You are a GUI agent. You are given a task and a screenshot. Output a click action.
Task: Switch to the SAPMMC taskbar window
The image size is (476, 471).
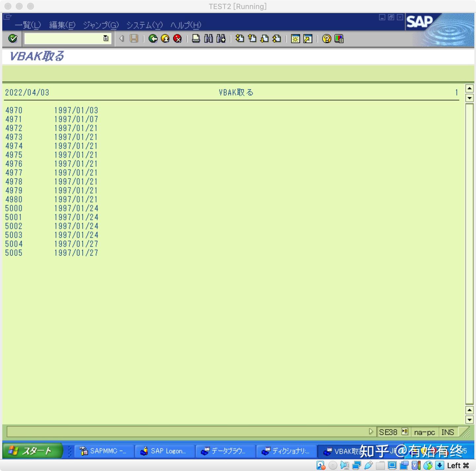pyautogui.click(x=104, y=451)
